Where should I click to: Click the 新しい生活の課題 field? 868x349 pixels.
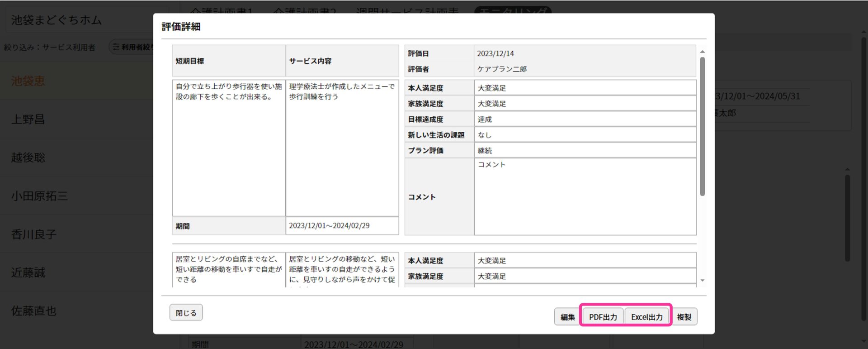pyautogui.click(x=585, y=135)
